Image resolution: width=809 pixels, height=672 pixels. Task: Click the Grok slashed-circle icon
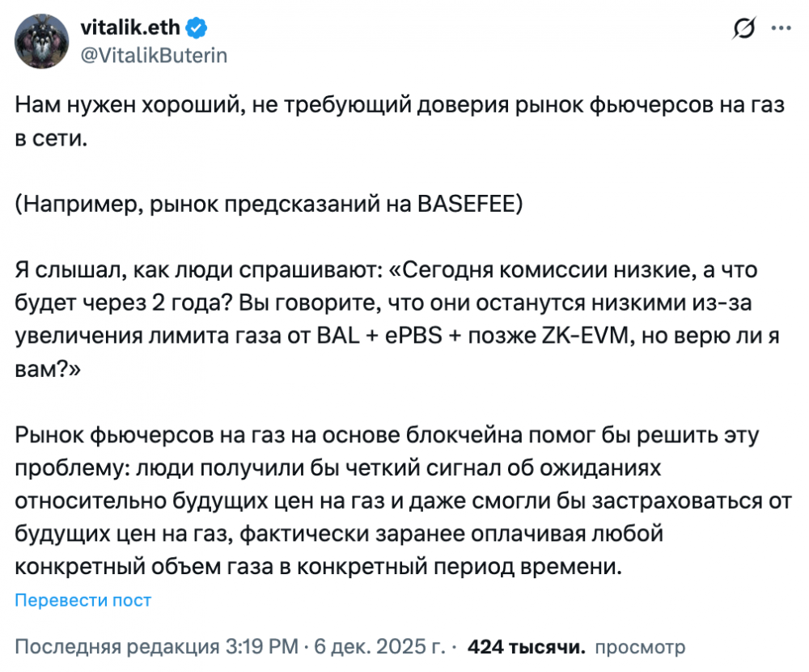click(x=743, y=29)
